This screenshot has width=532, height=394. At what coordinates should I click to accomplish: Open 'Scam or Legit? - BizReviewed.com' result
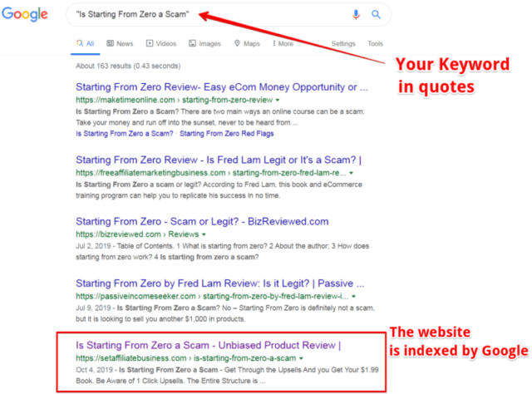pos(202,222)
